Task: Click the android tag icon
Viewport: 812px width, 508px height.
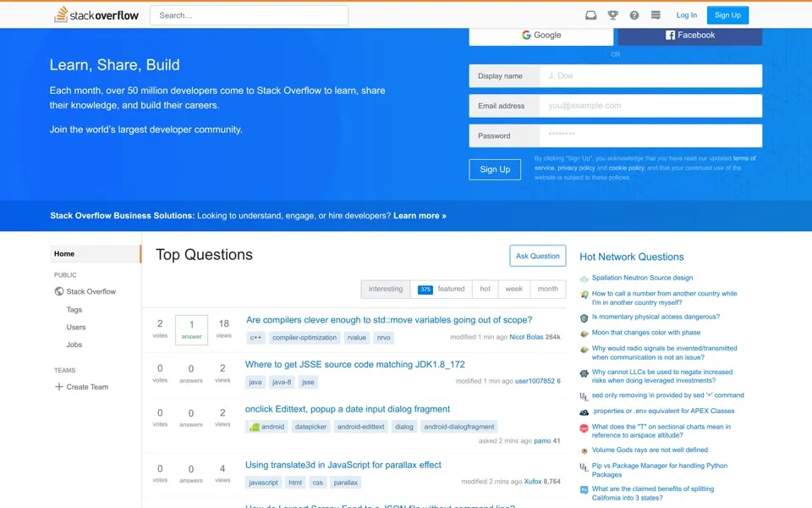Action: [x=255, y=427]
